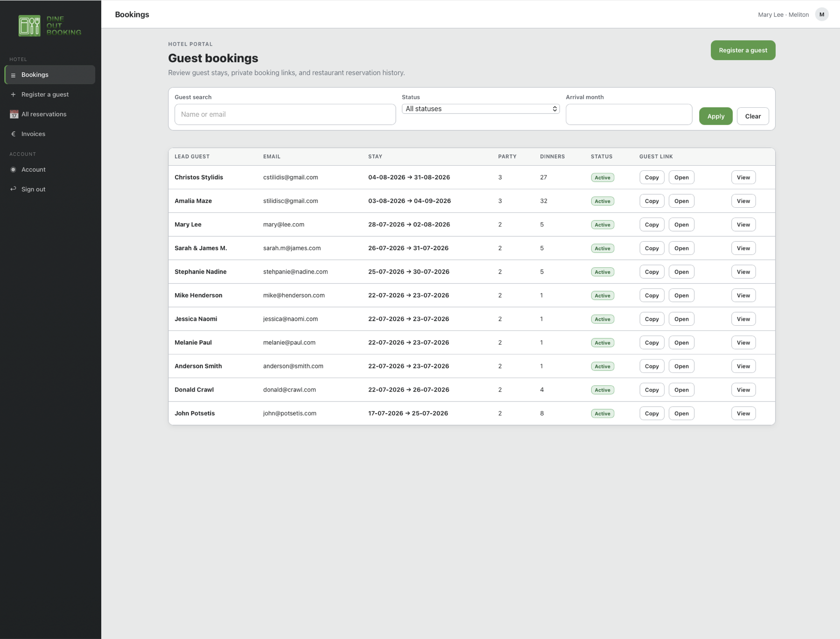The width and height of the screenshot is (840, 639).
Task: Click the Stay column header
Action: [375, 157]
